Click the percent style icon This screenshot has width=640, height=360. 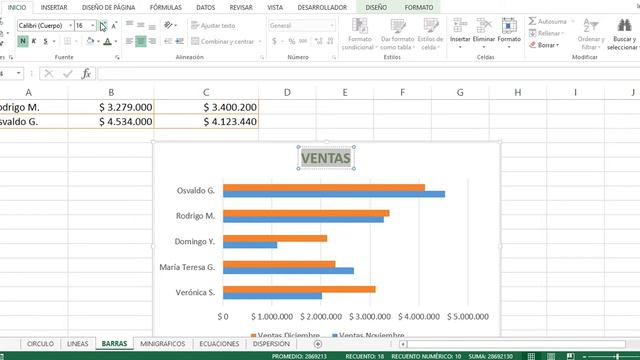pyautogui.click(x=291, y=41)
